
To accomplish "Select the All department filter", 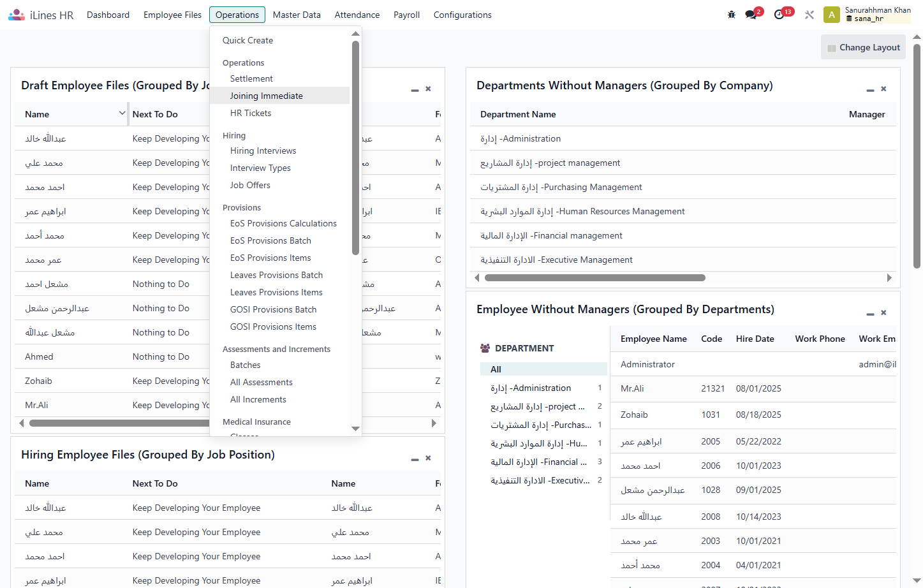I will point(543,369).
